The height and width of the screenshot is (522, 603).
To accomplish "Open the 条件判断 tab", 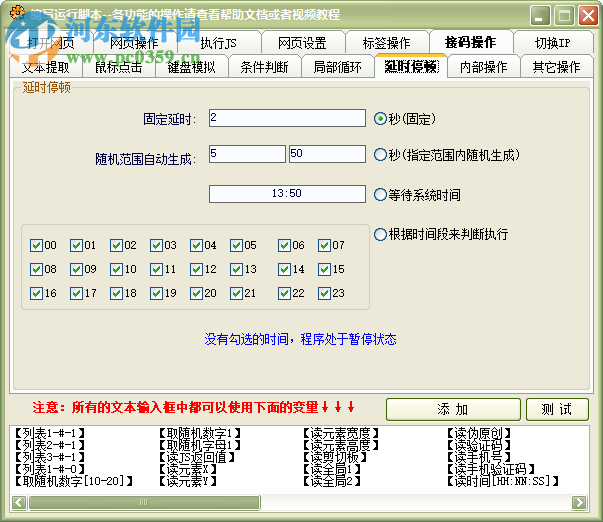I will coord(264,67).
